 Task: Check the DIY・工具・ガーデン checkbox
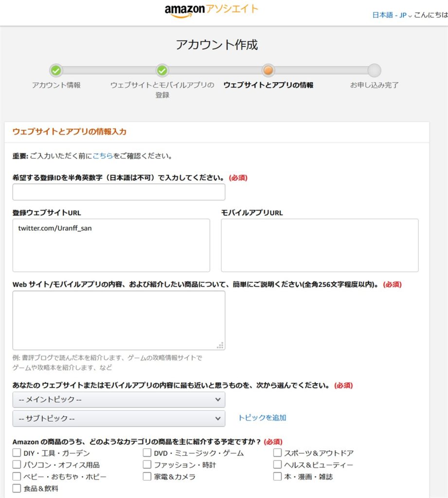17,453
